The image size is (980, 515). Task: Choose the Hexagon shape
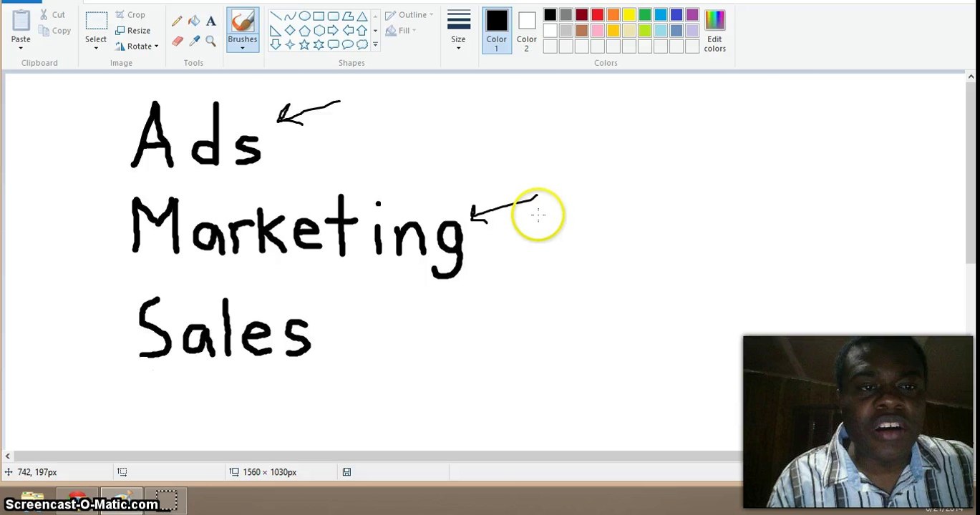[319, 30]
